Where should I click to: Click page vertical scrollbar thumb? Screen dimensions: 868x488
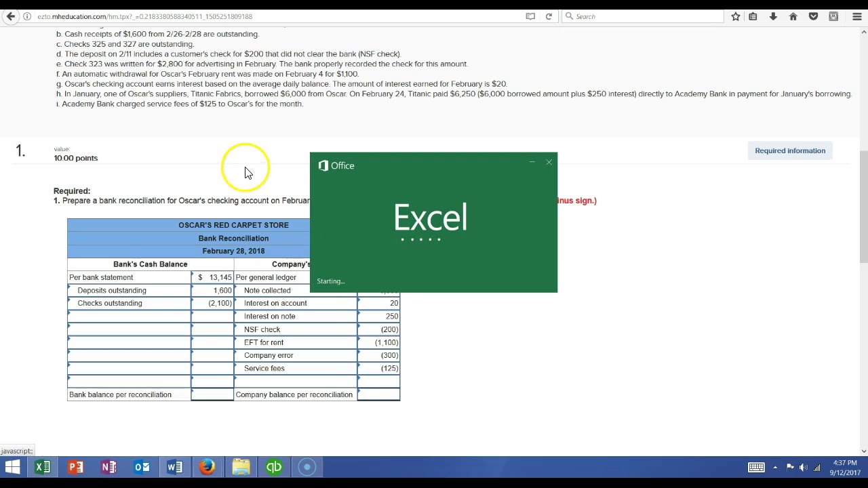pyautogui.click(x=863, y=207)
